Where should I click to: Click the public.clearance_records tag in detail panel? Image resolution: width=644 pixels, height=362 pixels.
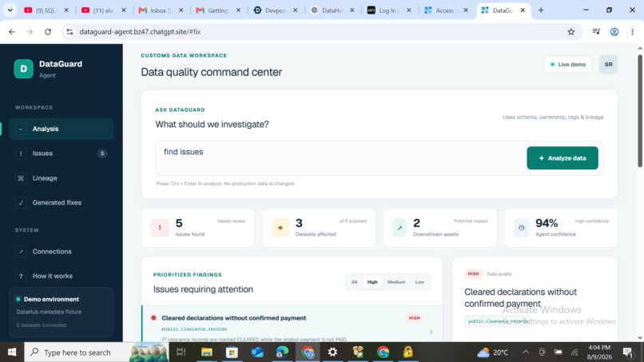tap(498, 321)
